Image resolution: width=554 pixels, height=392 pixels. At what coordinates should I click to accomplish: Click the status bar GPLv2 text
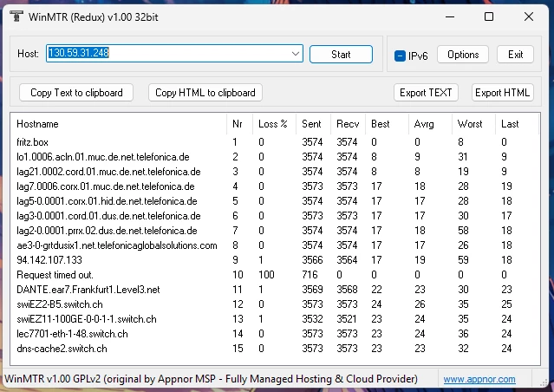(x=211, y=379)
